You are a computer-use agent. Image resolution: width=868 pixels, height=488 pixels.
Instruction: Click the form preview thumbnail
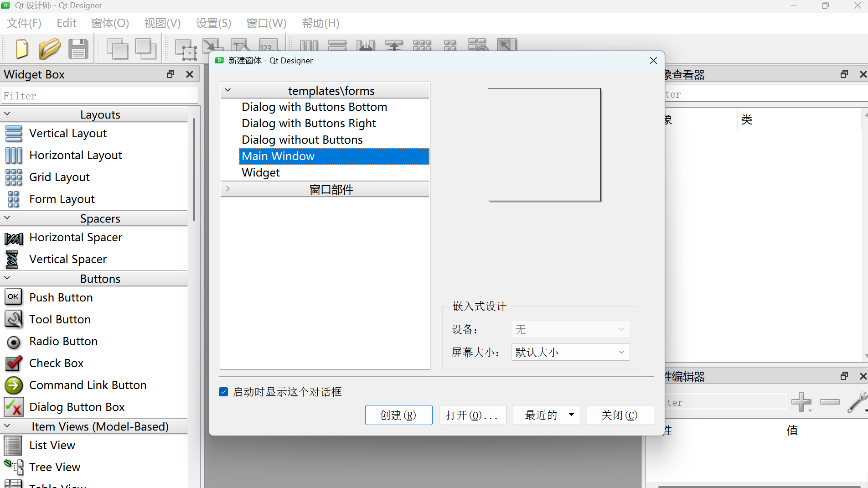(x=544, y=145)
